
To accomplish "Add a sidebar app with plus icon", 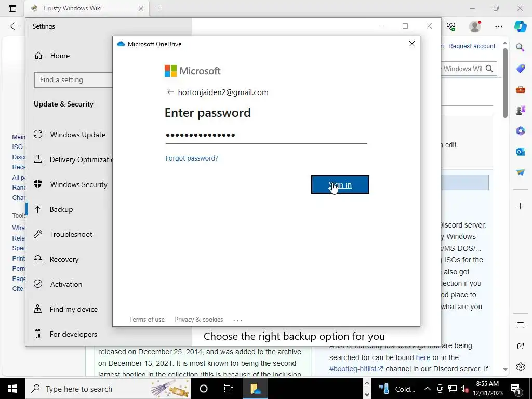I will click(520, 206).
